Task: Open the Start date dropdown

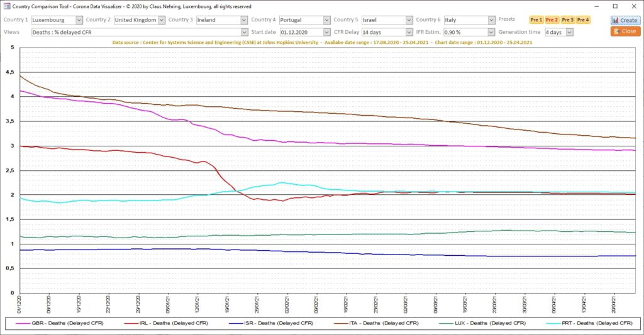Action: pyautogui.click(x=326, y=32)
